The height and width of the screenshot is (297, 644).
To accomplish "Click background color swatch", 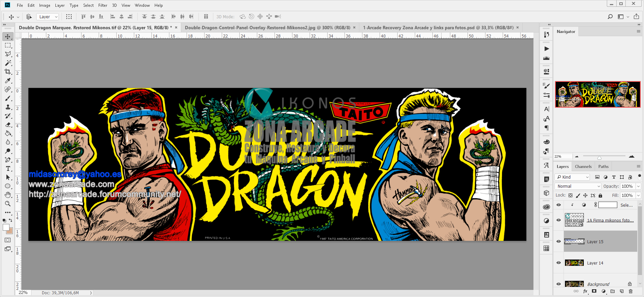I will (10, 231).
